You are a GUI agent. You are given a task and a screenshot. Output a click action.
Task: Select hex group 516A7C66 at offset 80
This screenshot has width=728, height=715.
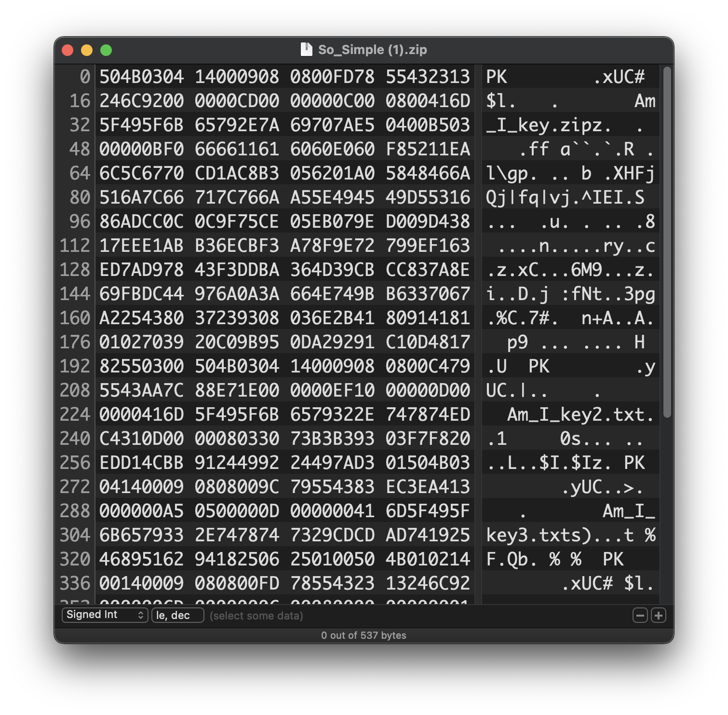(141, 197)
